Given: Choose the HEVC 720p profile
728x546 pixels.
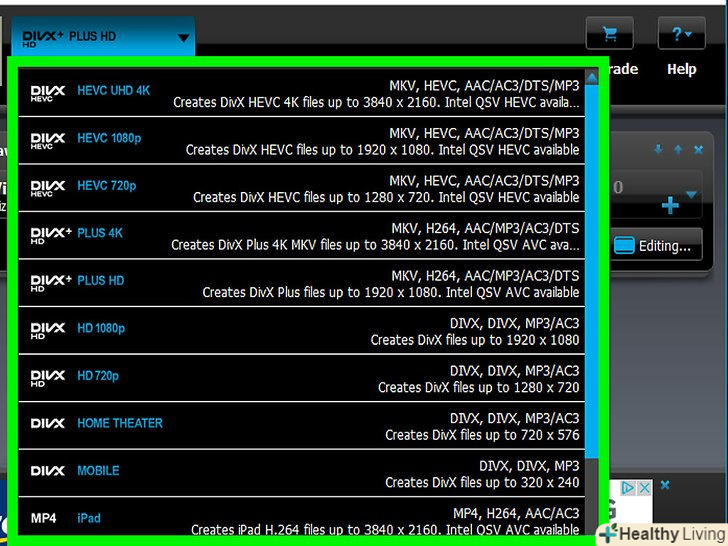Looking at the screenshot, I should (x=300, y=187).
